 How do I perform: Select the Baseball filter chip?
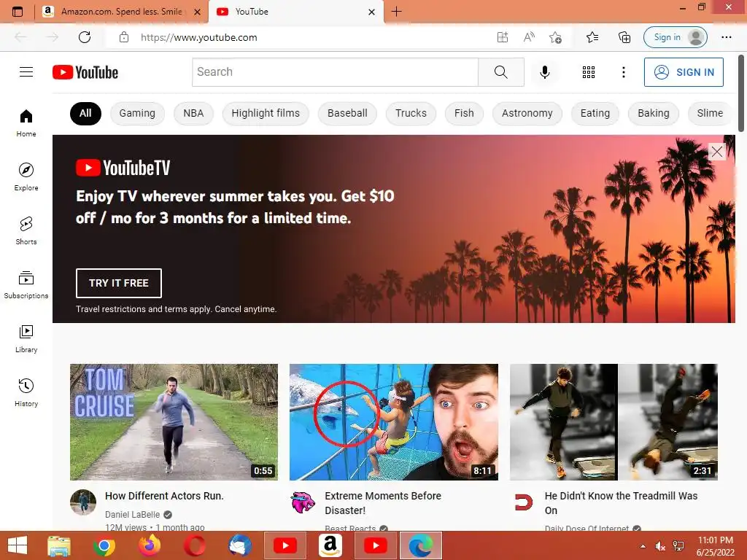pyautogui.click(x=347, y=113)
